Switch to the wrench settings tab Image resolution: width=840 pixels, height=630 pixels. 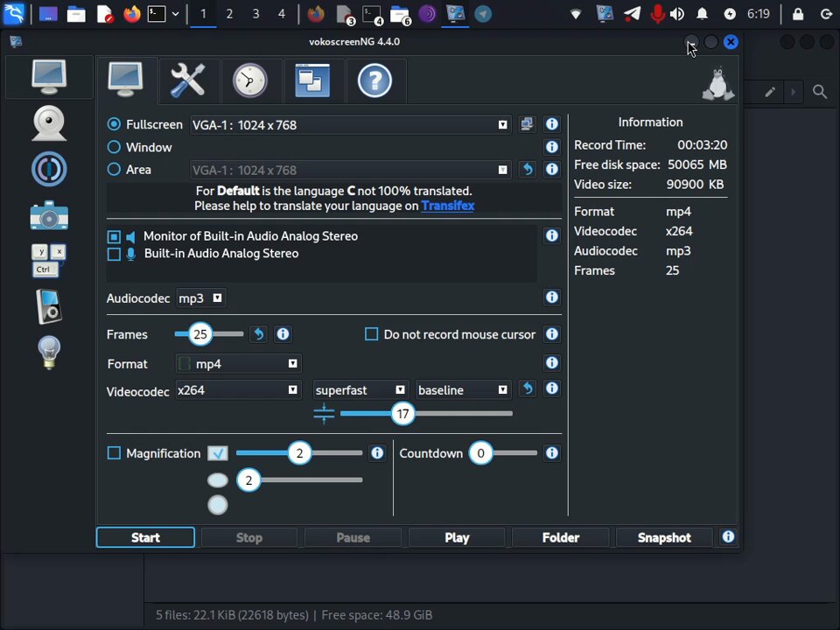[x=187, y=80]
